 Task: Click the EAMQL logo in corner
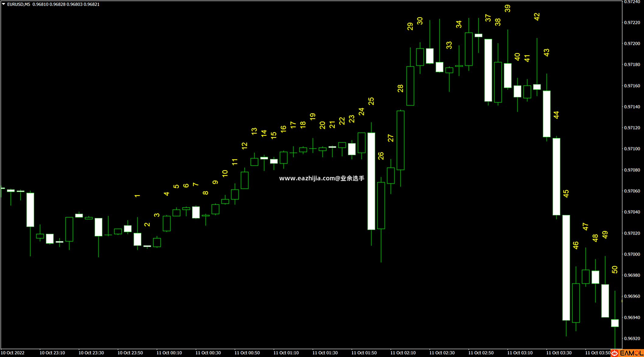(x=631, y=353)
